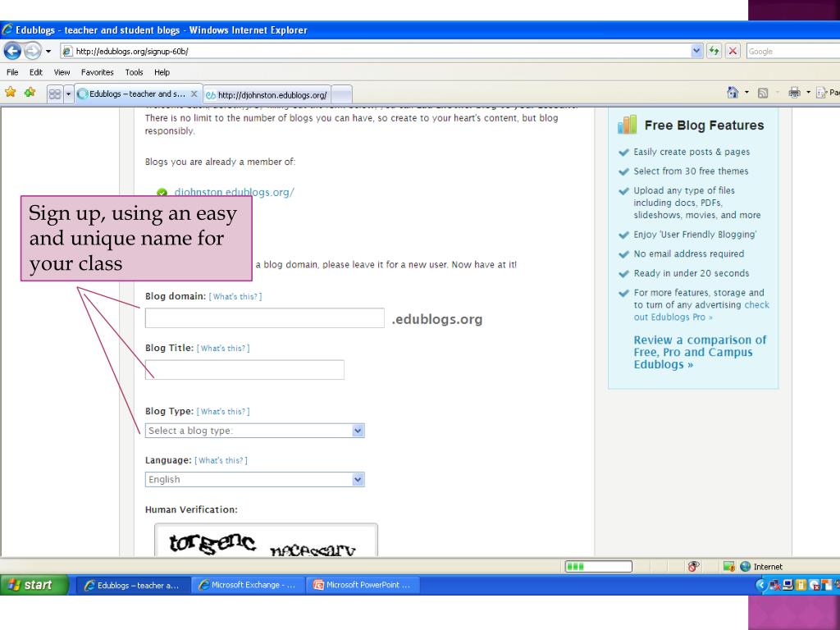Click the Human Verification captcha image
This screenshot has width=840, height=630.
pyautogui.click(x=266, y=541)
